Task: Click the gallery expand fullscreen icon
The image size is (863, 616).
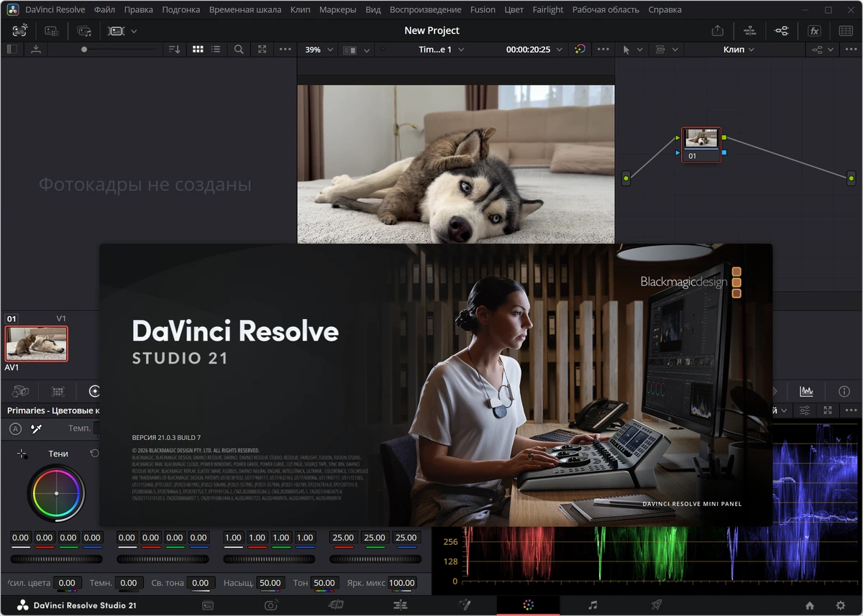Action: [262, 50]
